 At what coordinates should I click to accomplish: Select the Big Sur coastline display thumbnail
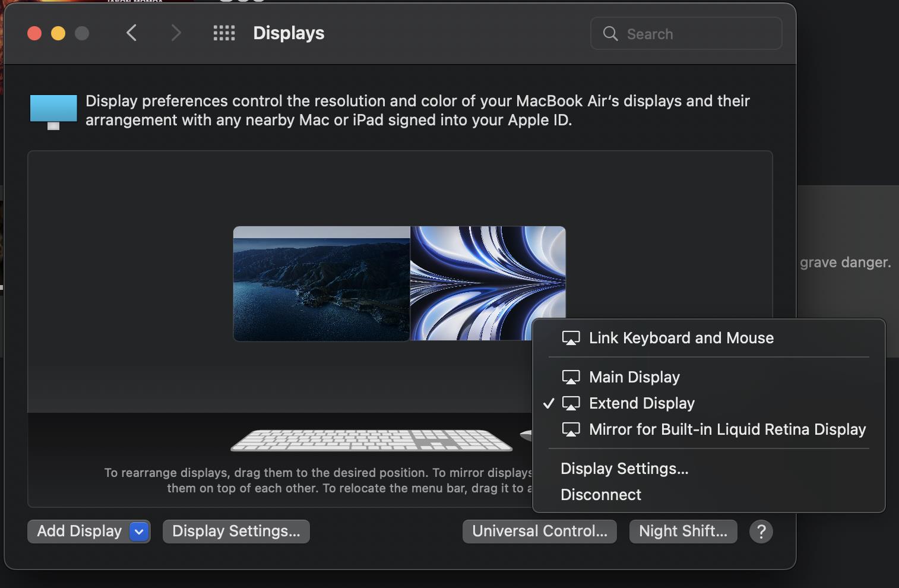coord(321,284)
